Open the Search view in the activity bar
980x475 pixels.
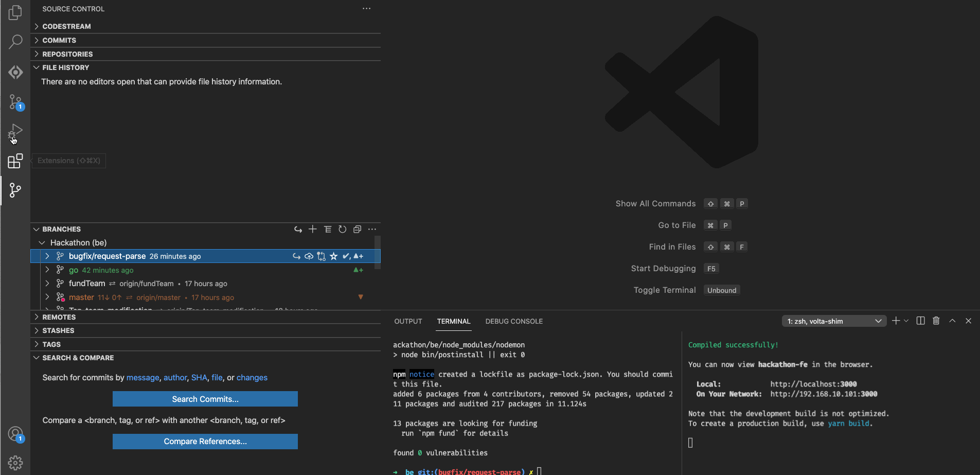point(15,42)
